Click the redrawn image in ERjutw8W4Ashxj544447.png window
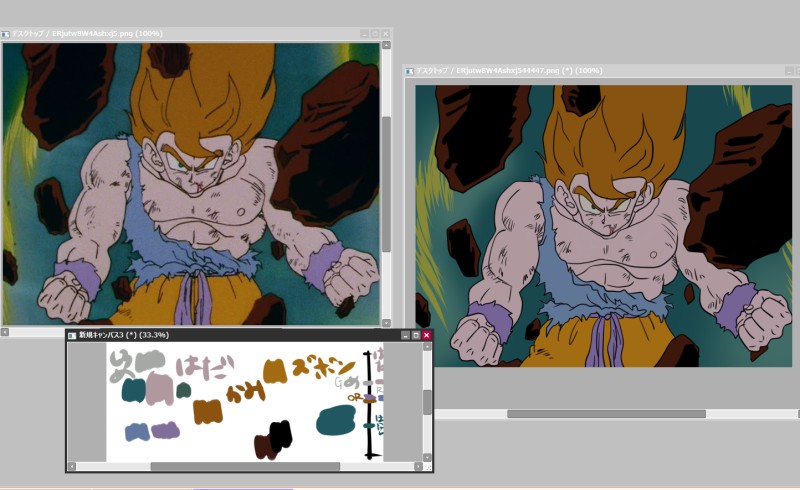The width and height of the screenshot is (800, 490). point(604,226)
